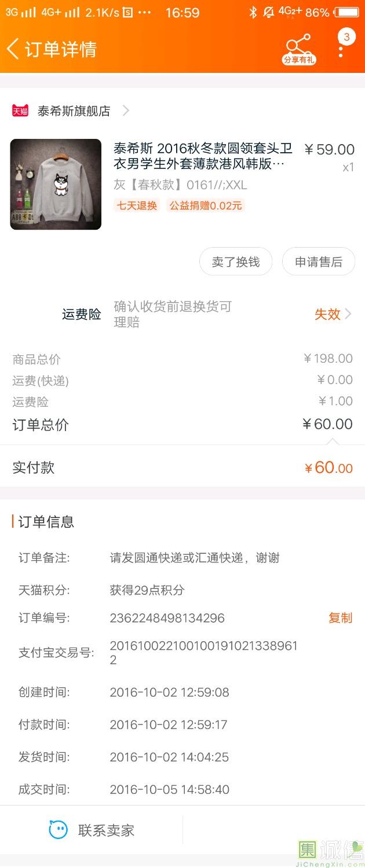Copy the order number via 复制

(340, 618)
